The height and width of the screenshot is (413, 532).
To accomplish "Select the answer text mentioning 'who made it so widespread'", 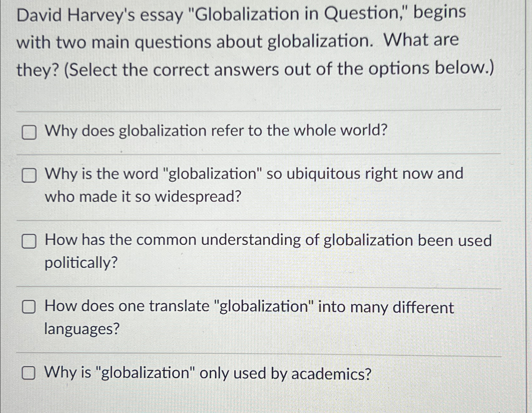I will coord(142,197).
